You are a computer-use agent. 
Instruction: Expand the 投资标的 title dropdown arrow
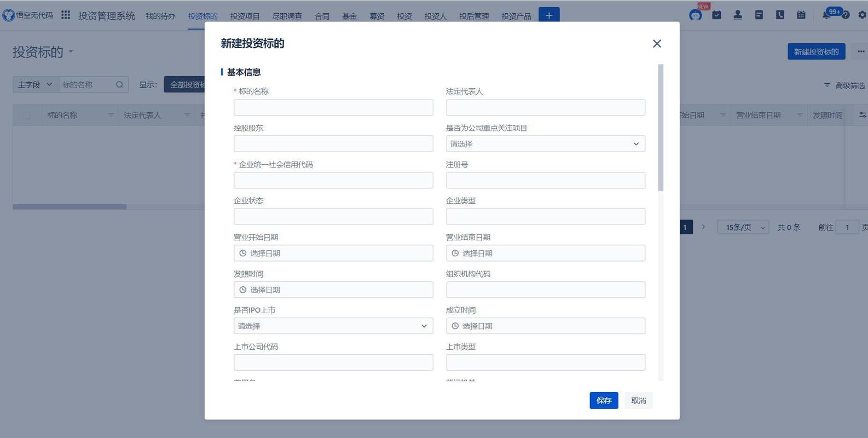click(71, 52)
